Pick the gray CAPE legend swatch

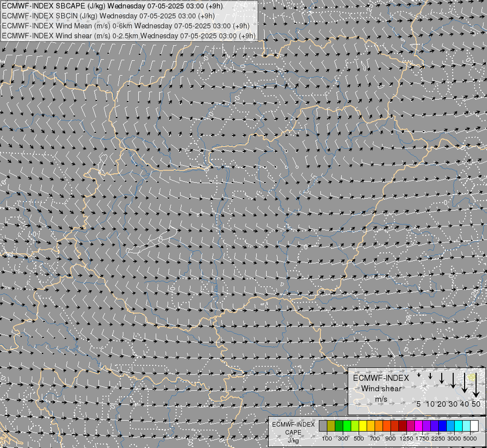point(323,426)
